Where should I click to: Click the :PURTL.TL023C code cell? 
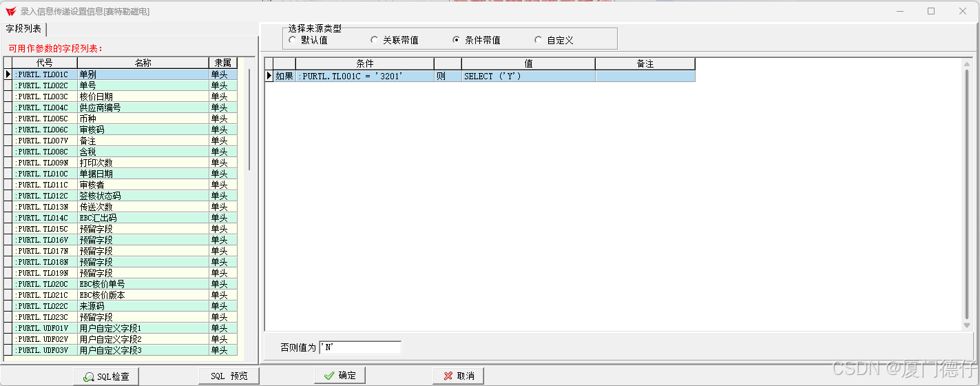point(44,317)
